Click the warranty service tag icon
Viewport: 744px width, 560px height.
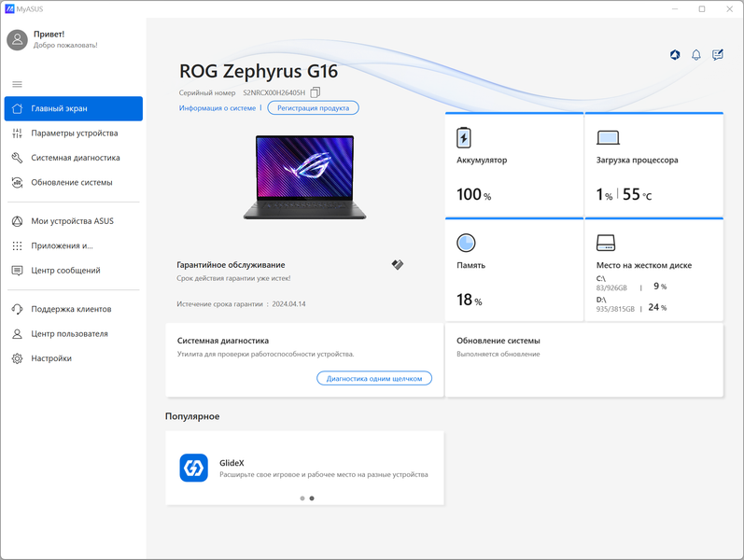(x=398, y=264)
